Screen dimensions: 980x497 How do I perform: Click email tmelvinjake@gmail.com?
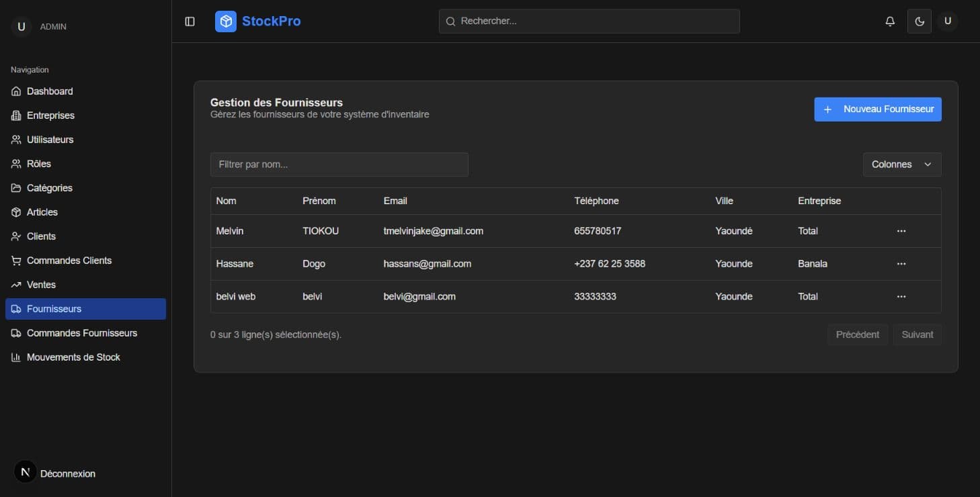[434, 231]
